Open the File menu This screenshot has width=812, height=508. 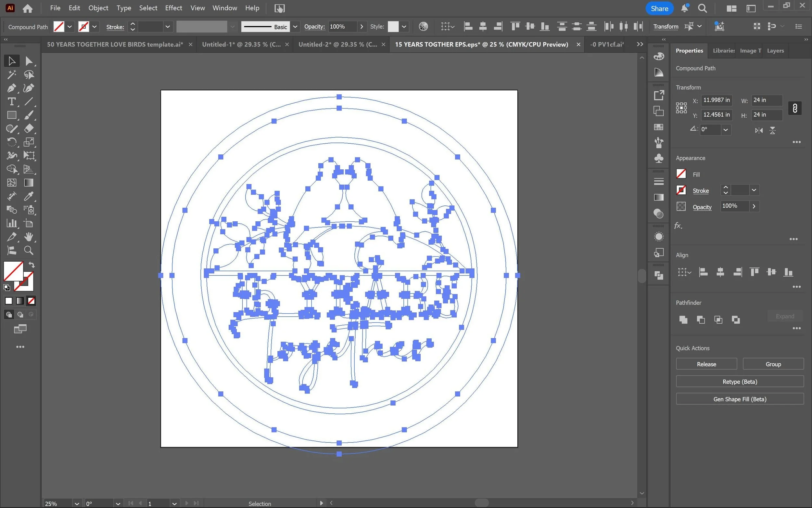(x=55, y=8)
